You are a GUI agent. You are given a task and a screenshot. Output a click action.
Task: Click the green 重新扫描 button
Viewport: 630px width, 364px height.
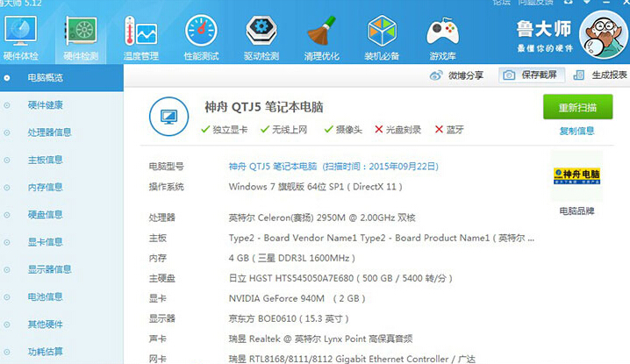pyautogui.click(x=577, y=107)
